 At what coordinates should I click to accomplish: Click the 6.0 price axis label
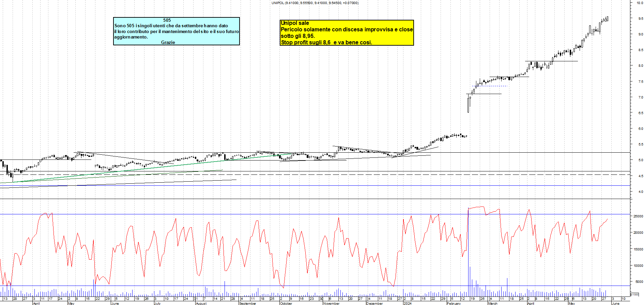[641, 129]
